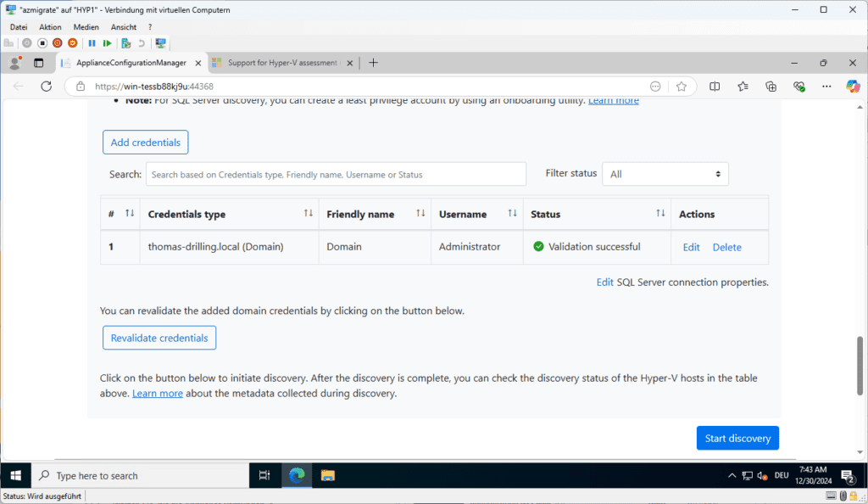
Task: Click the address bar three-dot circle icon
Action: tap(655, 87)
